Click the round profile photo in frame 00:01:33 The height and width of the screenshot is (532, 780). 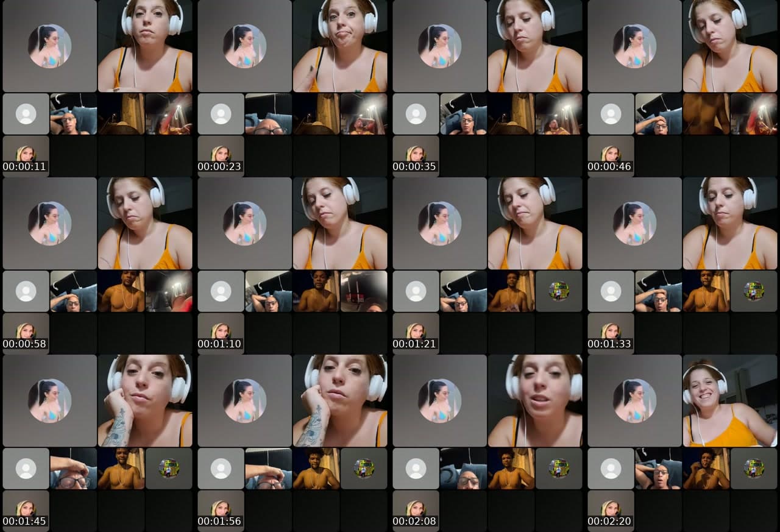[634, 223]
